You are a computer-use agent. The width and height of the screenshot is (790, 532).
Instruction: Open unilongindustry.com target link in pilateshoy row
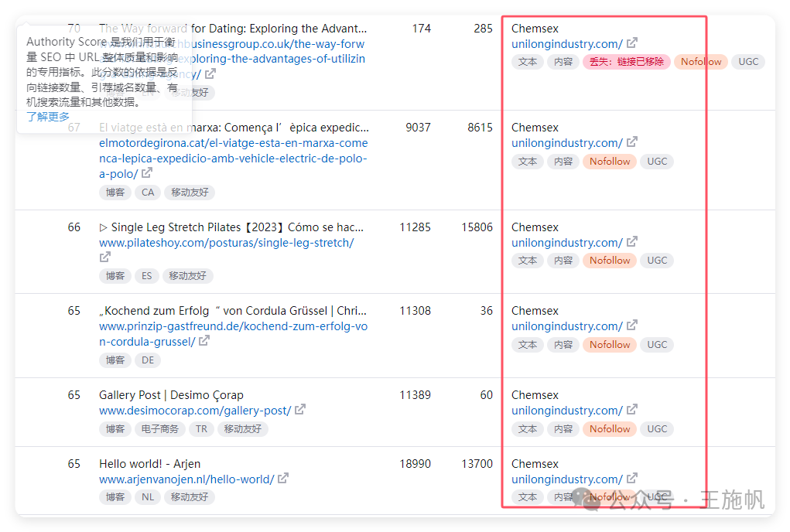[567, 243]
